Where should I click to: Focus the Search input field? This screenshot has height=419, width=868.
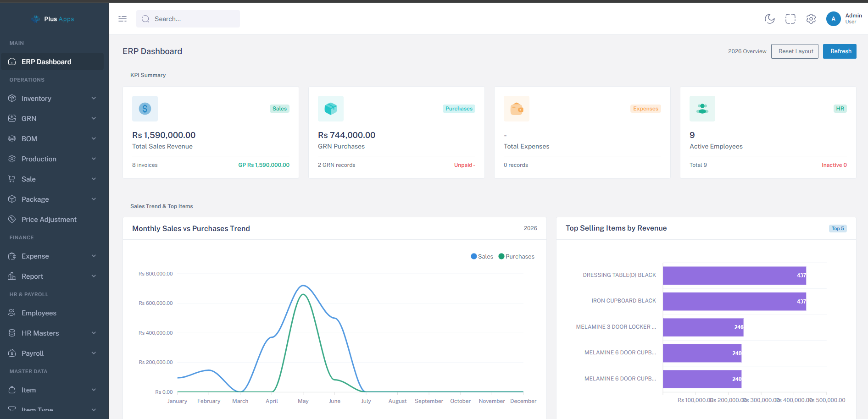188,19
